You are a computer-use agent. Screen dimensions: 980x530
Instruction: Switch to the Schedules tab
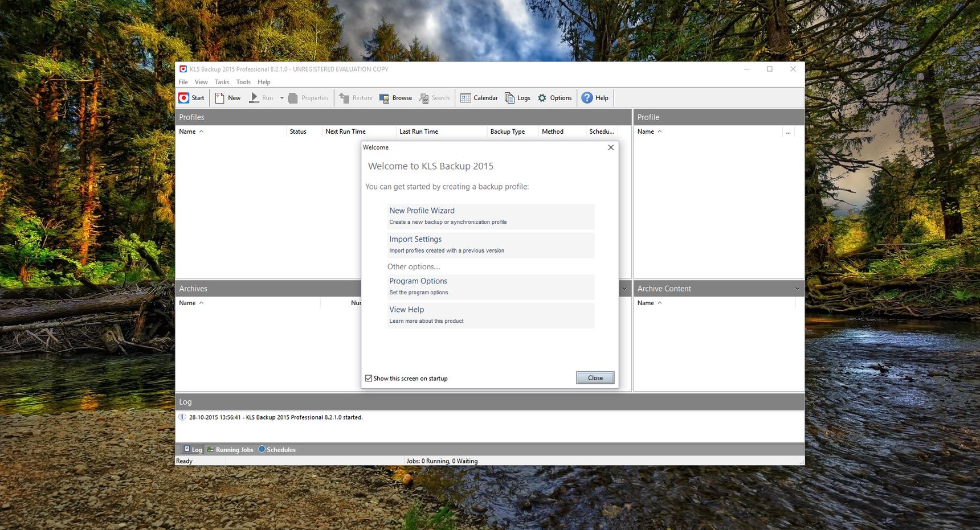coord(277,449)
